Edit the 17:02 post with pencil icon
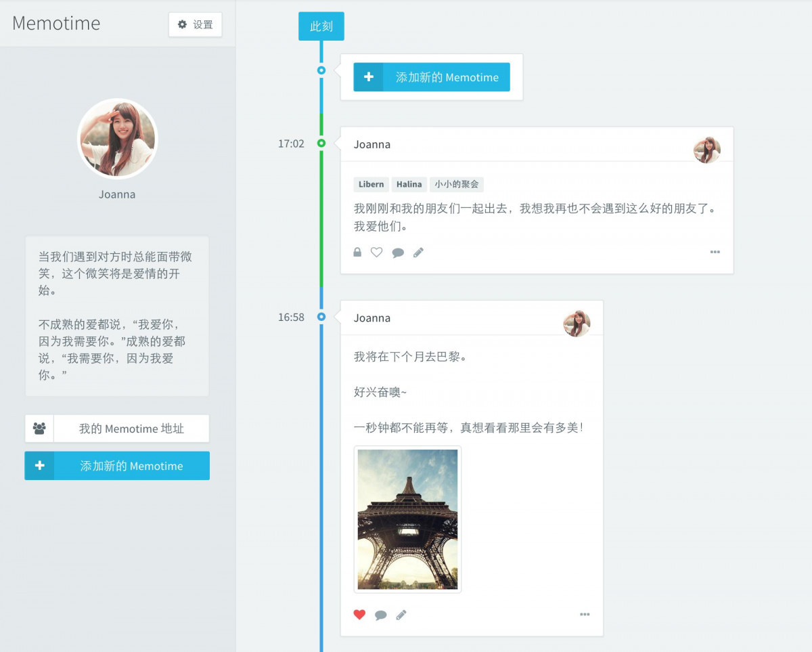This screenshot has height=652, width=812. tap(418, 253)
